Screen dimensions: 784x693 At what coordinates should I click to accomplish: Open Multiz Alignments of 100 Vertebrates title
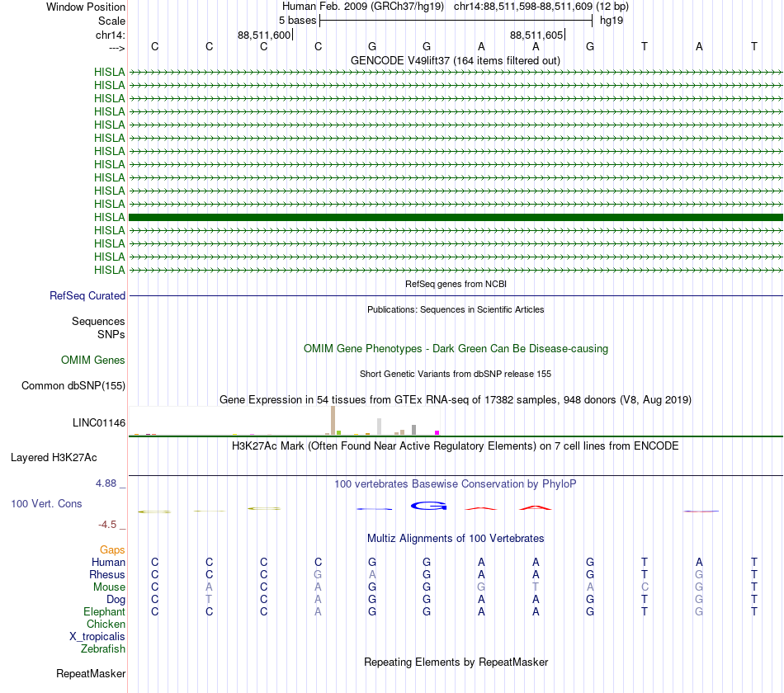(456, 539)
